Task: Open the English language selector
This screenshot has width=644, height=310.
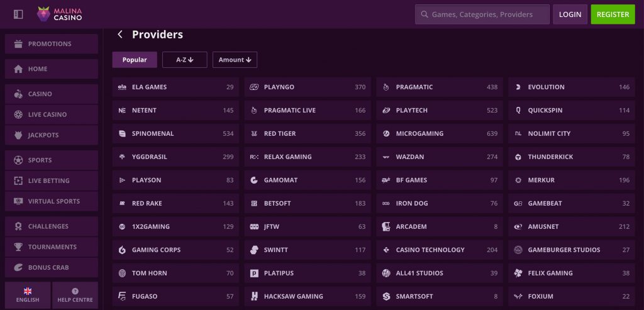Action: 28,295
